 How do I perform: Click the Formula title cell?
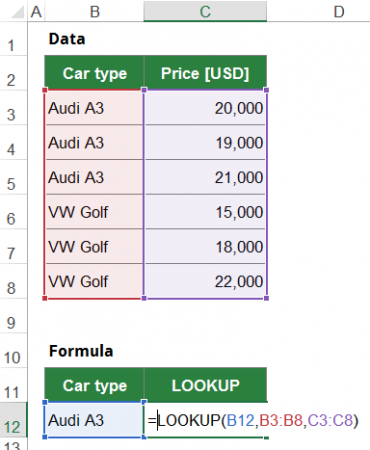point(81,351)
